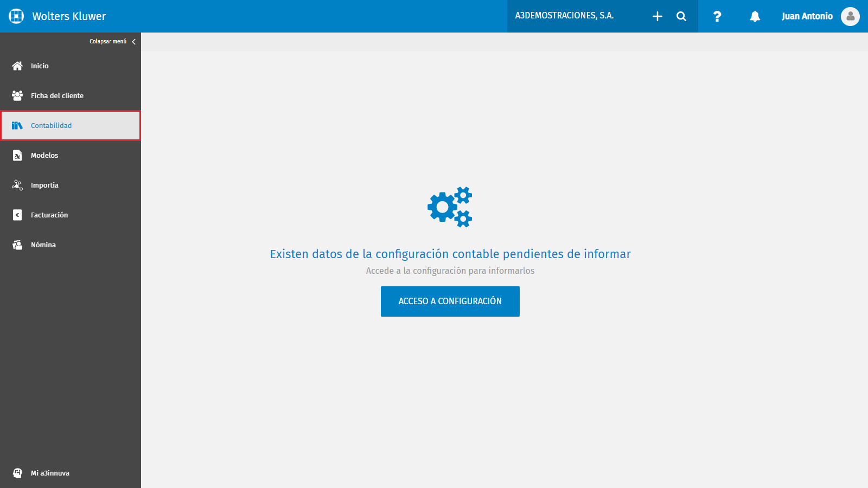
Task: Click the Ficha del cliente people icon
Action: (x=17, y=95)
